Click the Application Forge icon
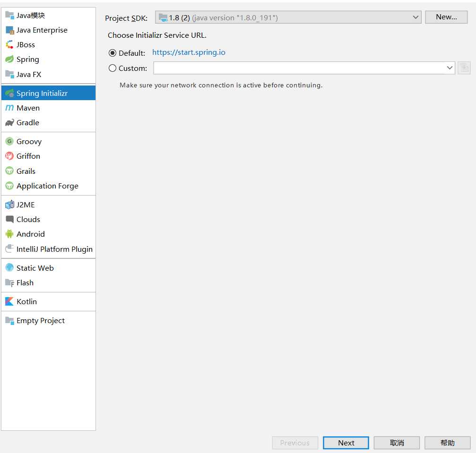The height and width of the screenshot is (453, 476). pos(9,186)
